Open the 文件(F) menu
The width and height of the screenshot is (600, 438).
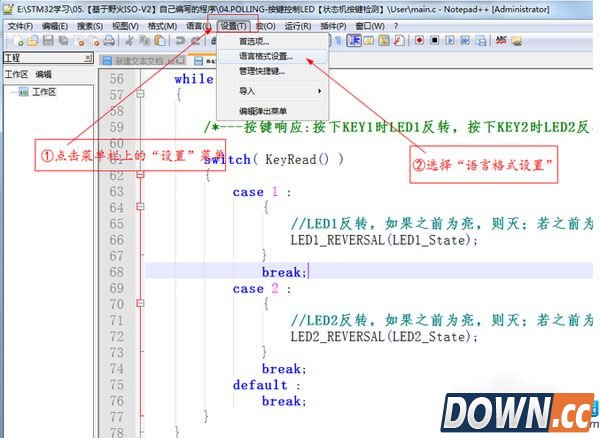pyautogui.click(x=20, y=26)
